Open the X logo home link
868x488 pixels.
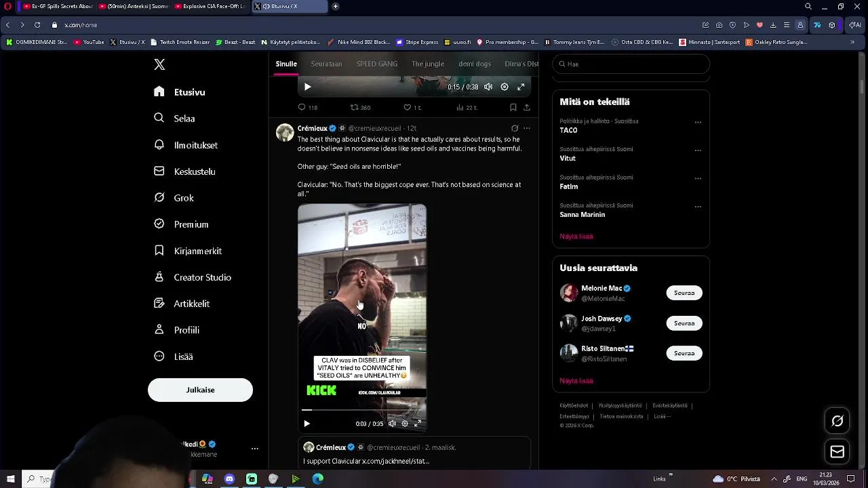[x=159, y=64]
